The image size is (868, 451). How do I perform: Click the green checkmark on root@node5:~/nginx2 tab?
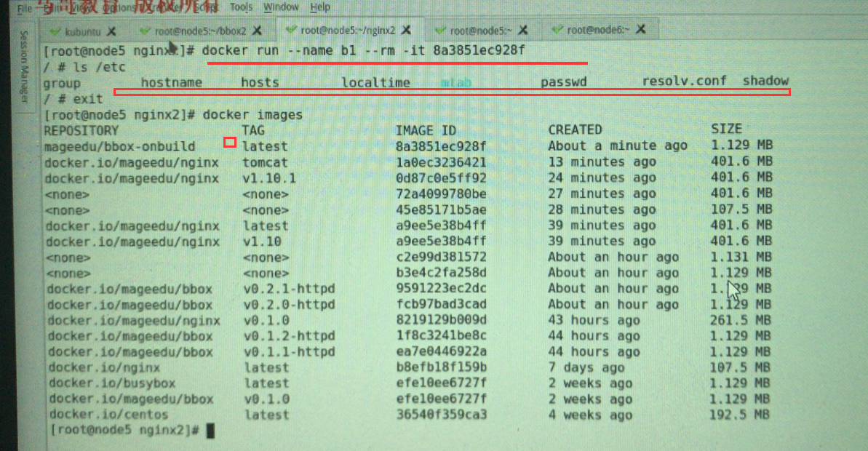click(x=291, y=30)
